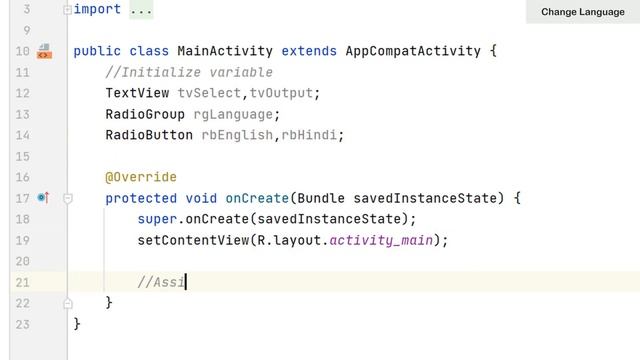Screen dimensions: 640x360
Task: Click the activity_main layout reference
Action: click(381, 240)
